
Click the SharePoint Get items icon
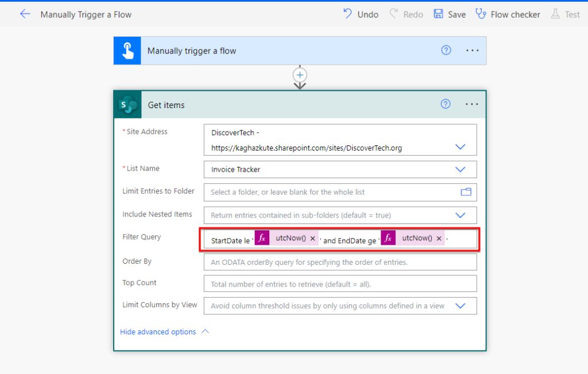tap(128, 105)
